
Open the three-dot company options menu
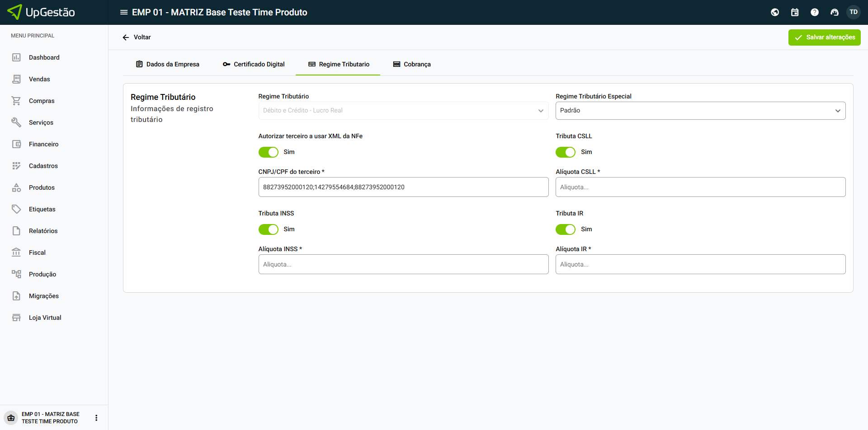coord(96,418)
